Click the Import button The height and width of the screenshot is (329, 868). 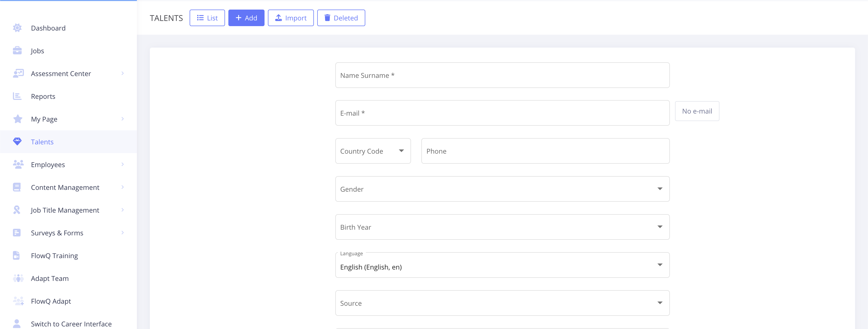point(290,18)
